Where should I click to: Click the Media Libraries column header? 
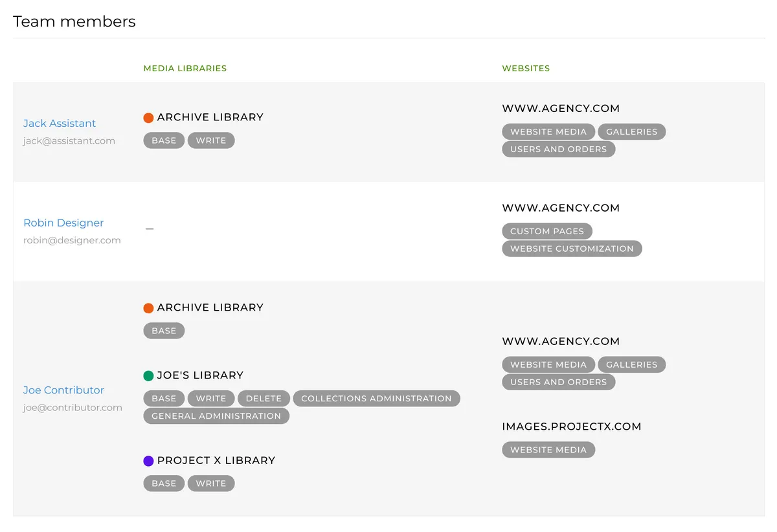coord(185,69)
